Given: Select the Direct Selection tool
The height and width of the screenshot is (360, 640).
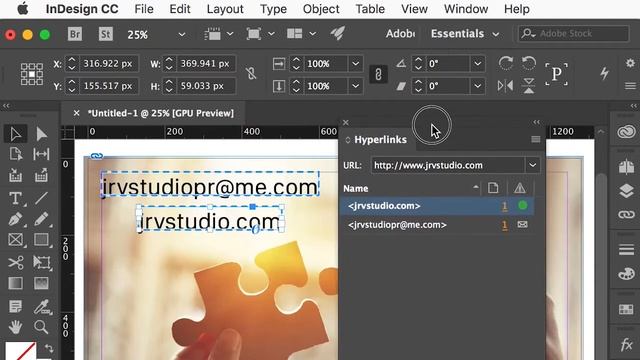Looking at the screenshot, I should [41, 134].
